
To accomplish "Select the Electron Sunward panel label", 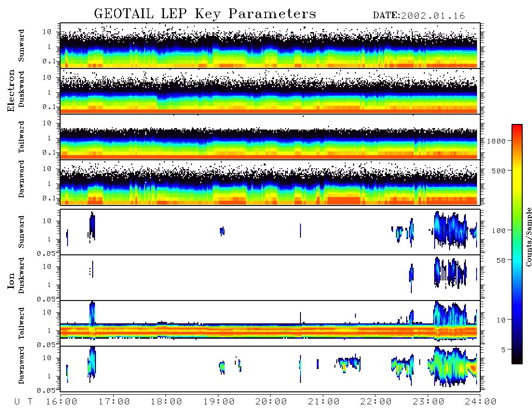I will pyautogui.click(x=21, y=46).
